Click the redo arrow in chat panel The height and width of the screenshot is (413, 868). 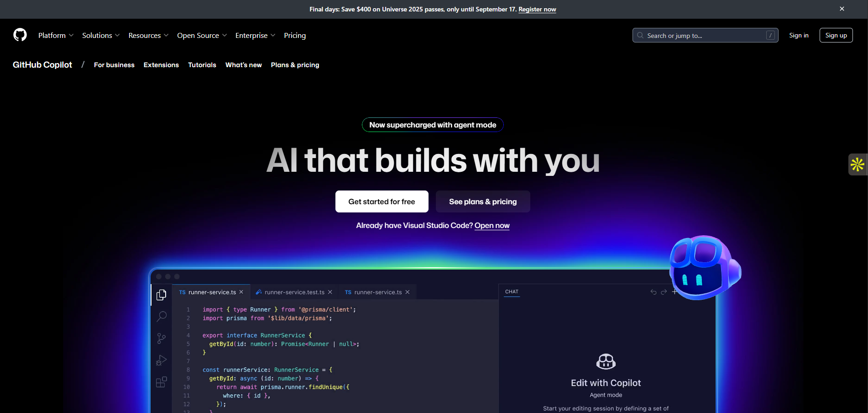[664, 292]
